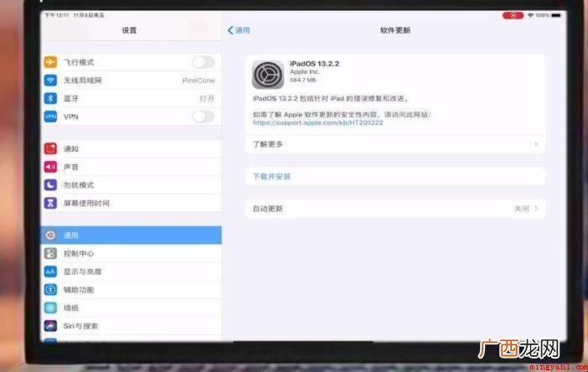Image resolution: width=588 pixels, height=372 pixels.
Task: Open Sounds (声音) settings row
Action: (132, 167)
